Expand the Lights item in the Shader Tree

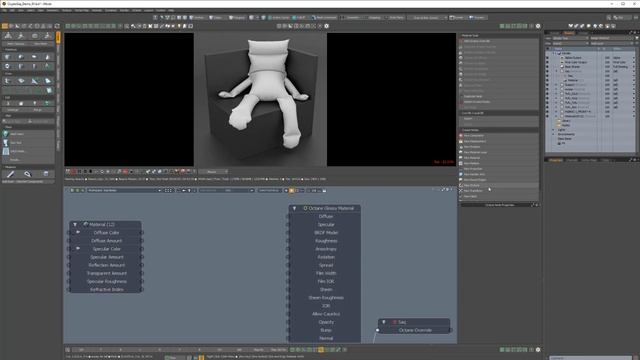[x=554, y=130]
